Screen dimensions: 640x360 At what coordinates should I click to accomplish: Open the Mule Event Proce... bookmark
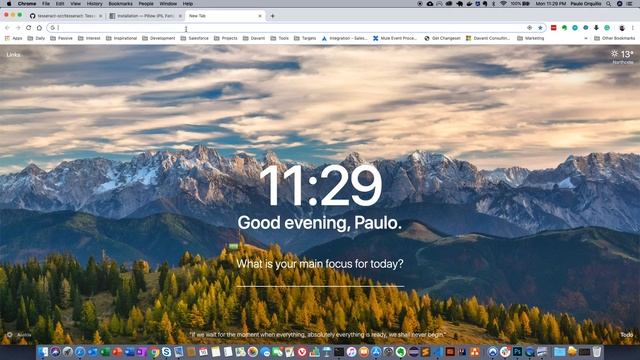point(395,38)
